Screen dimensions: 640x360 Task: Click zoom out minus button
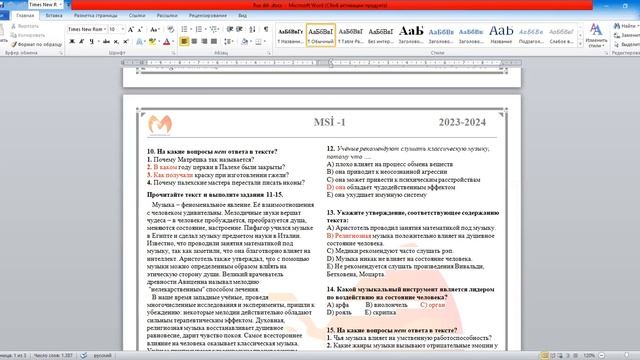click(602, 356)
